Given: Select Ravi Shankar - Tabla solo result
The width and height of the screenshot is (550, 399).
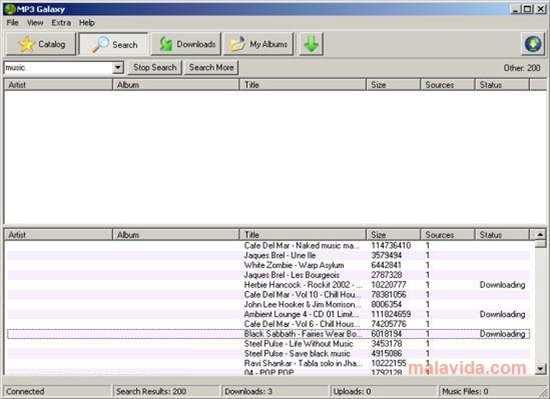Looking at the screenshot, I should (269, 363).
